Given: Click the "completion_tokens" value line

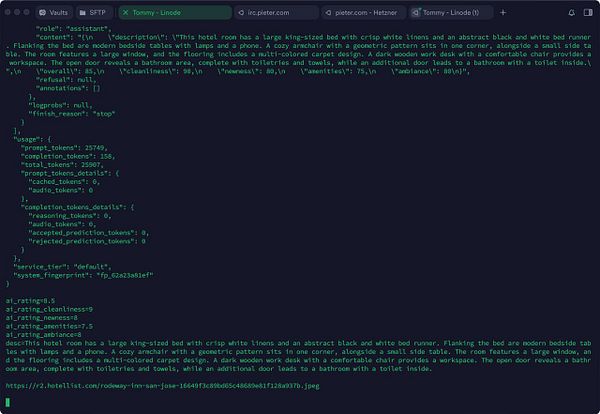Looking at the screenshot, I should tap(68, 156).
